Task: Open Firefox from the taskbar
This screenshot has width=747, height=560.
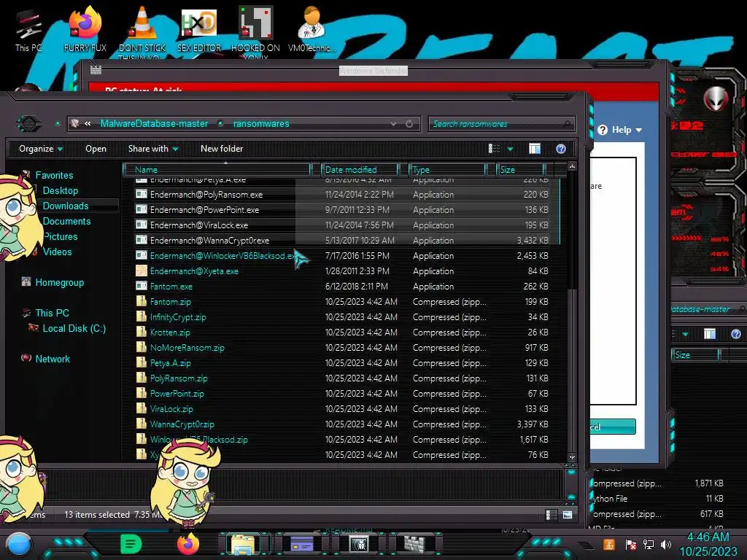Action: (x=187, y=544)
